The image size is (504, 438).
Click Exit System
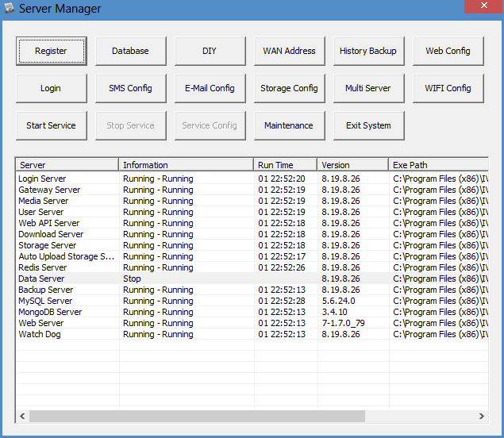point(369,125)
